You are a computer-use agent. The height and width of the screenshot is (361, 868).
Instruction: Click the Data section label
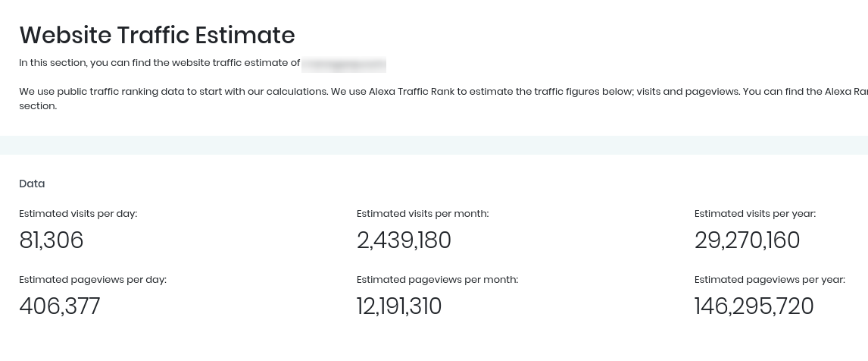[x=32, y=184]
